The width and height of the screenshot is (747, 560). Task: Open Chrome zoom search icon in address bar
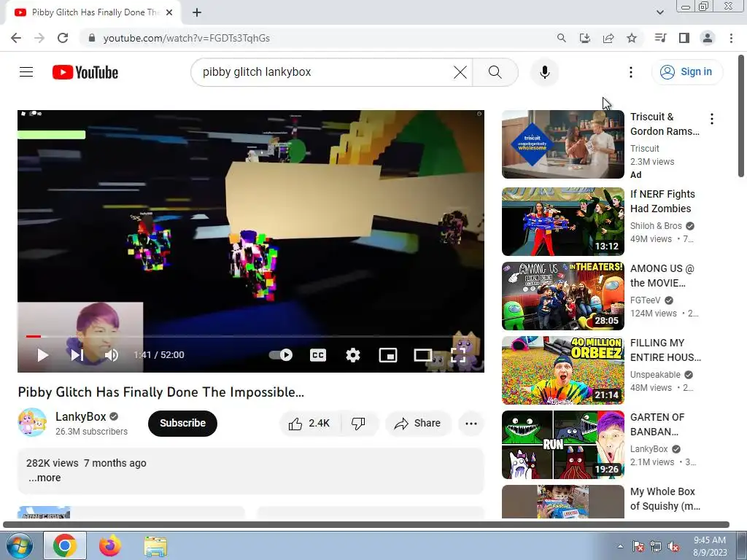point(561,38)
